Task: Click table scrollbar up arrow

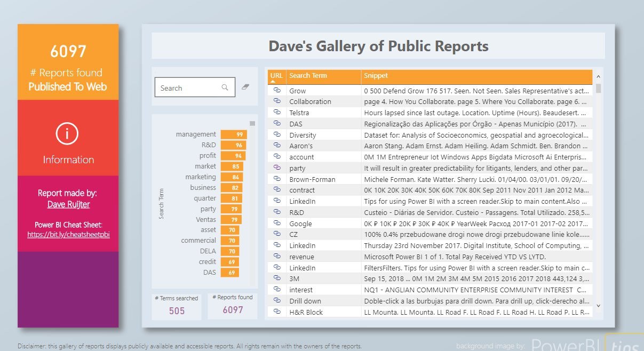Action: point(598,77)
